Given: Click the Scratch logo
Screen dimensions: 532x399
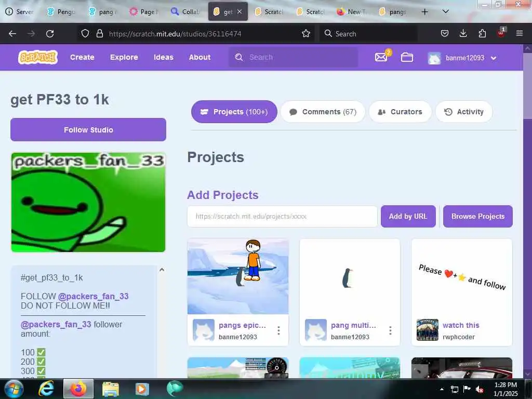Looking at the screenshot, I should [37, 57].
